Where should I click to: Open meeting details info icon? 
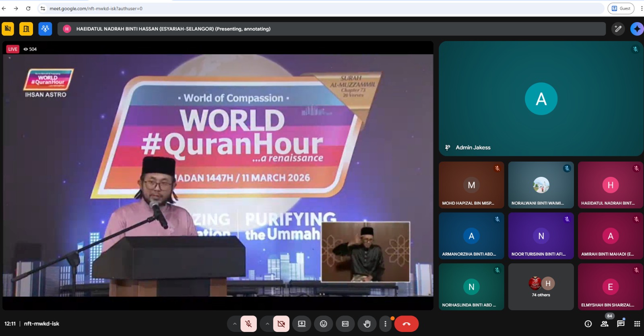(x=588, y=324)
